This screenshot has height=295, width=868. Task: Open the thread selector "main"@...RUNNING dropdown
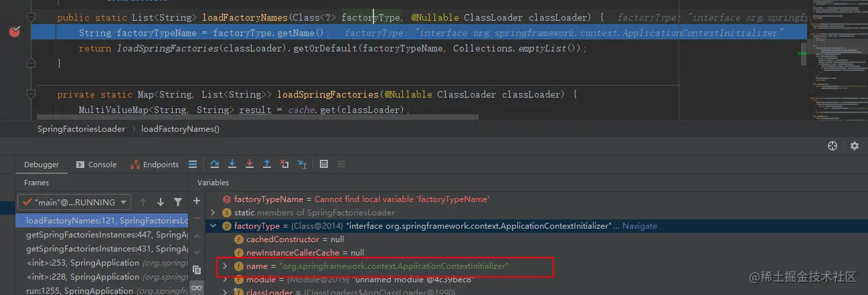coord(74,202)
